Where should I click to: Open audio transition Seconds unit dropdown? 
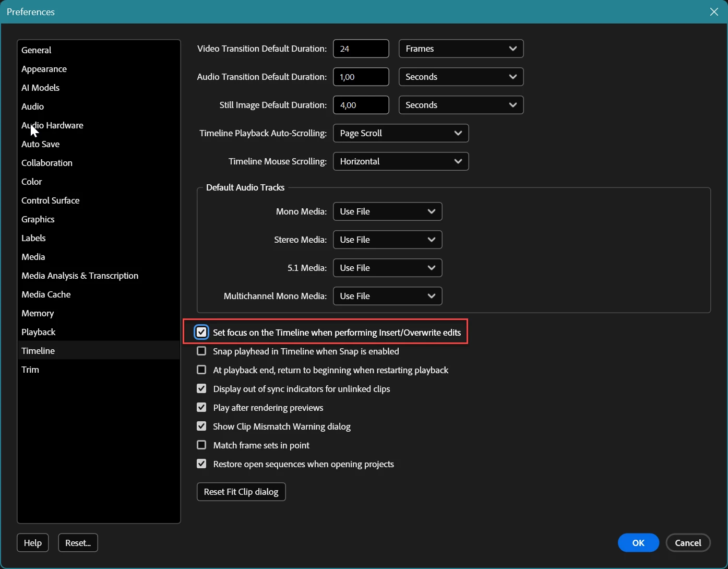[x=461, y=77]
